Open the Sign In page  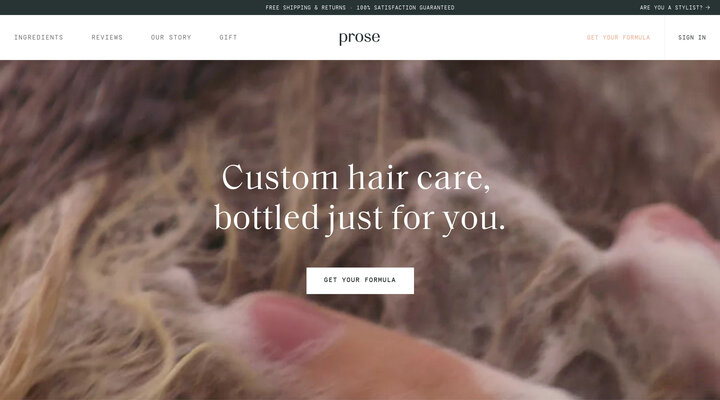[692, 37]
